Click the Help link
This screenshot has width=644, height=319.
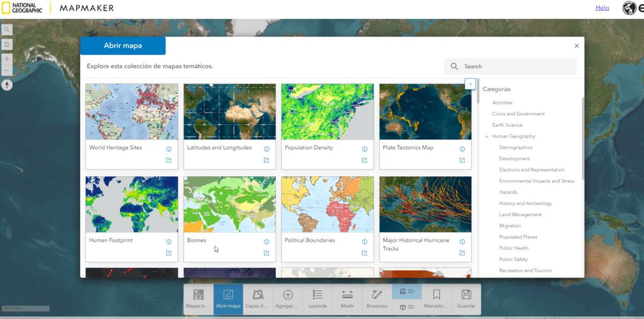(x=602, y=8)
